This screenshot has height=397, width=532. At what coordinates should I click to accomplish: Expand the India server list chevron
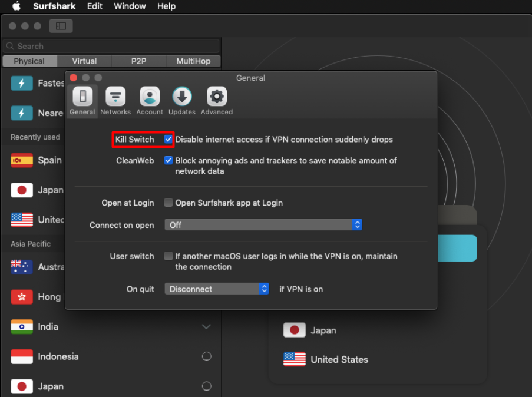click(x=206, y=327)
